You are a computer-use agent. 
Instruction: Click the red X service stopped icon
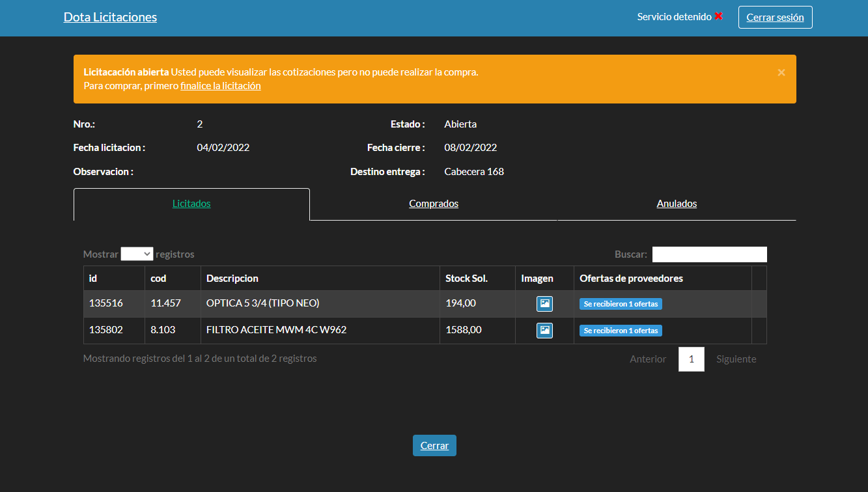tap(718, 16)
